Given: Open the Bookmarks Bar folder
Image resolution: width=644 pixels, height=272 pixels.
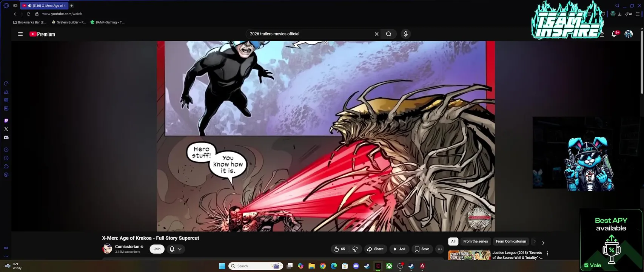Looking at the screenshot, I should [29, 22].
